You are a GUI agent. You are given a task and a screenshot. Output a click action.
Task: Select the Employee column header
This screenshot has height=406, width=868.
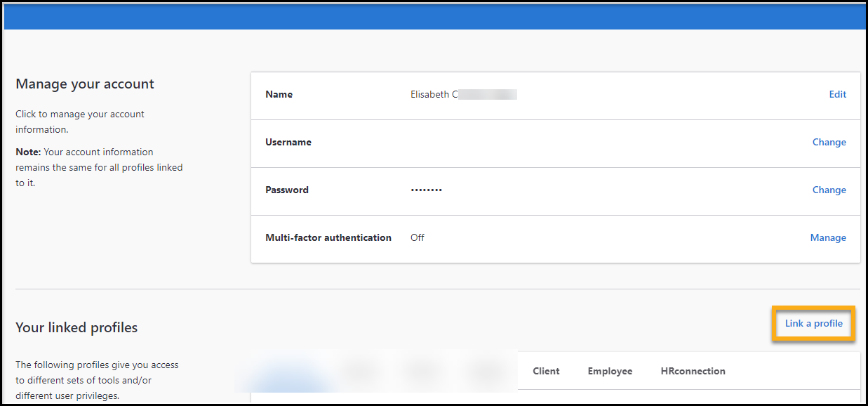[610, 371]
